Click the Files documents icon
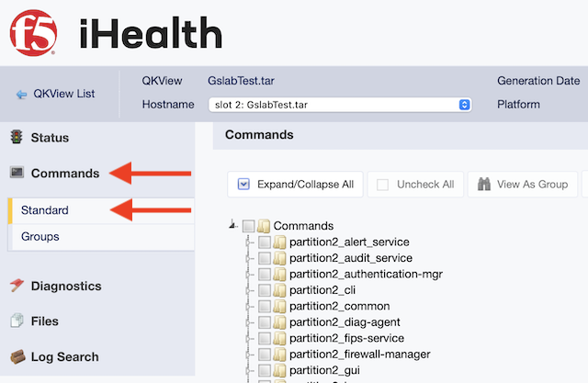Screen dimensions: 588x383 [x=16, y=321]
